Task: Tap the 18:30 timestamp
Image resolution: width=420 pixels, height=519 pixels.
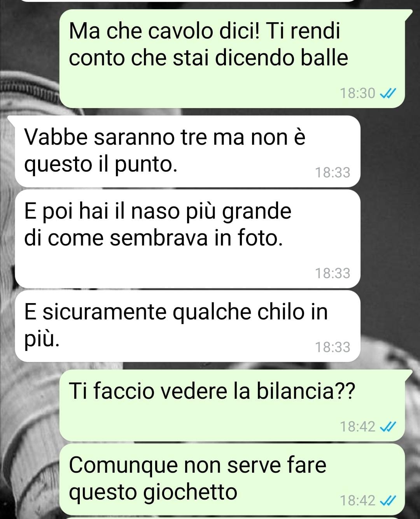Action: [357, 93]
